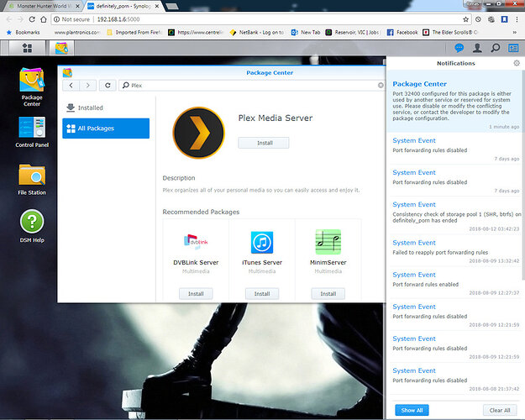Install iTunes Server package

262,294
